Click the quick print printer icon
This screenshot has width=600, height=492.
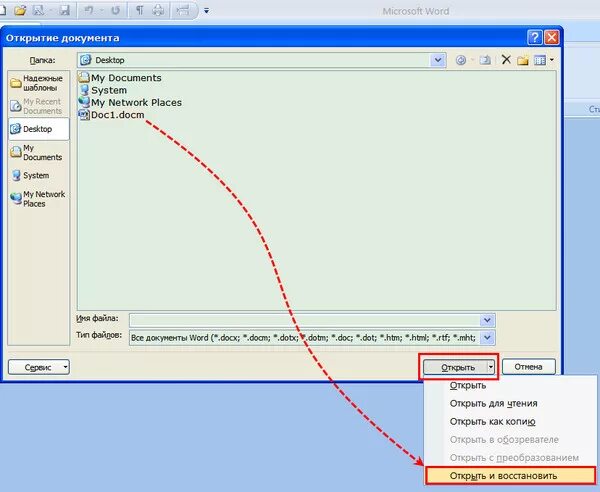(x=158, y=10)
